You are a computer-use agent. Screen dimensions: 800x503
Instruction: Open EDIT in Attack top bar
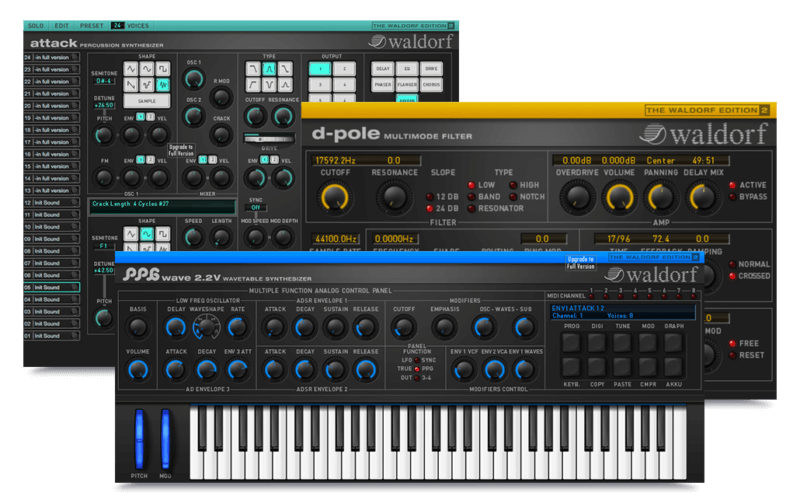point(62,26)
